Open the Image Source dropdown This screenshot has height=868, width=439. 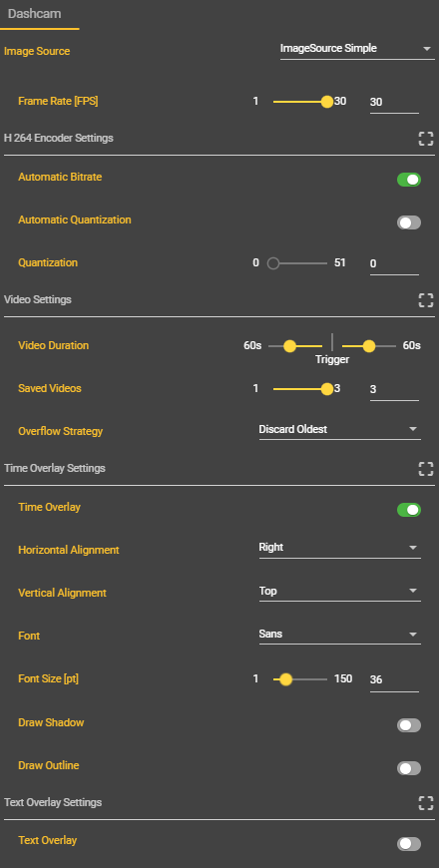357,49
